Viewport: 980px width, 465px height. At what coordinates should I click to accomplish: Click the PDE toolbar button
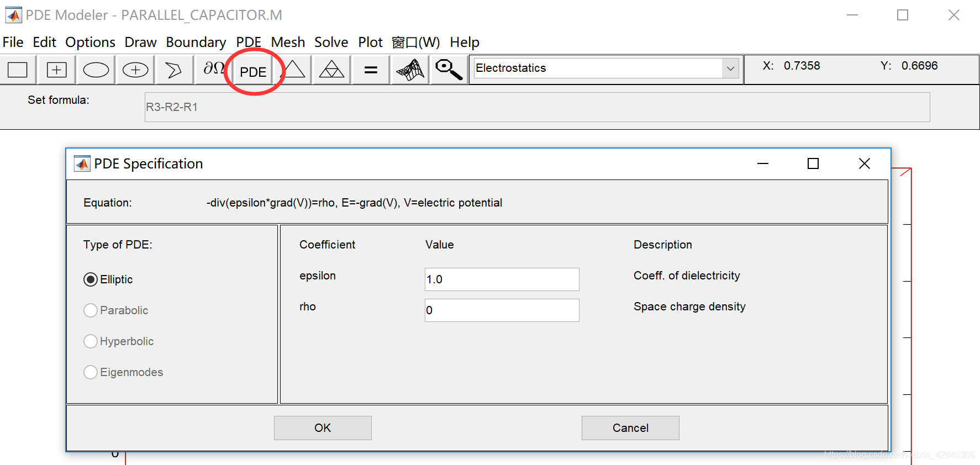pyautogui.click(x=253, y=71)
